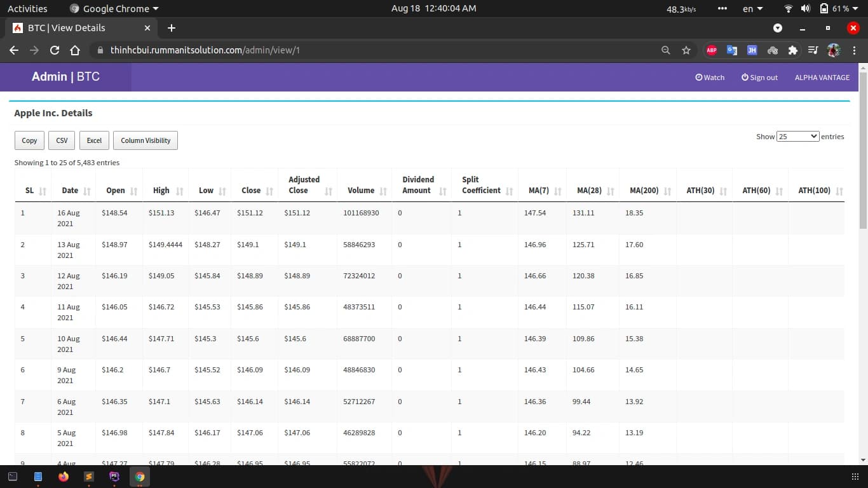Open the Watch menu item
The height and width of the screenshot is (488, 868).
[710, 78]
